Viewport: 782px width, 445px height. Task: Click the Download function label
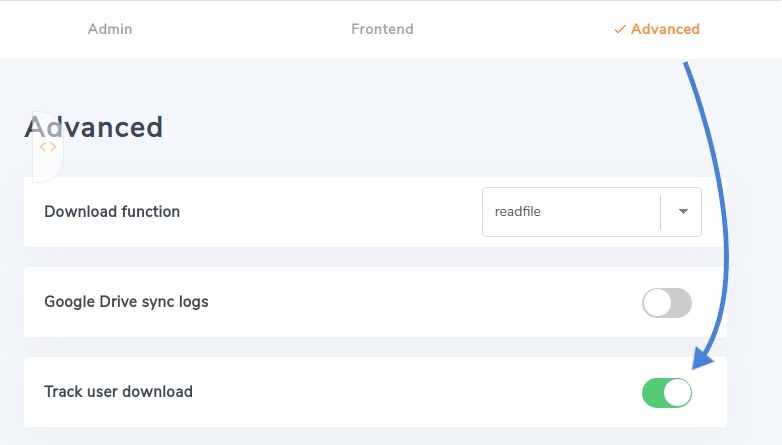coord(112,212)
